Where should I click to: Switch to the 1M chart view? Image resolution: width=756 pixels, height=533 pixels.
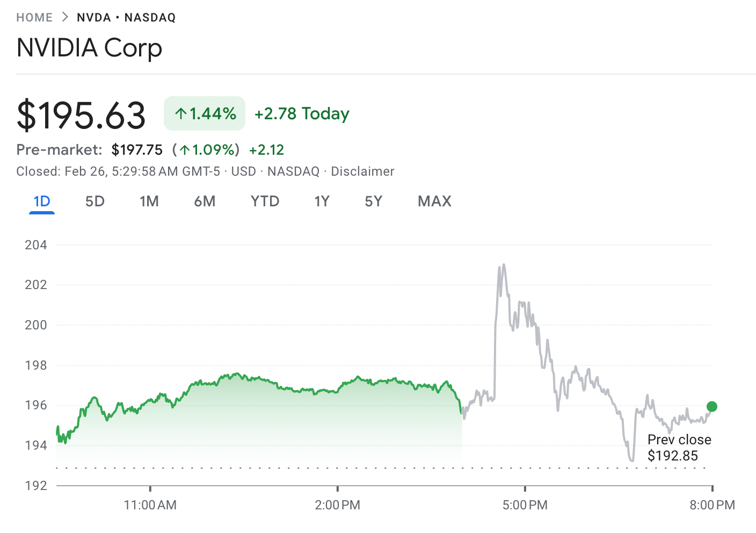[x=149, y=201]
